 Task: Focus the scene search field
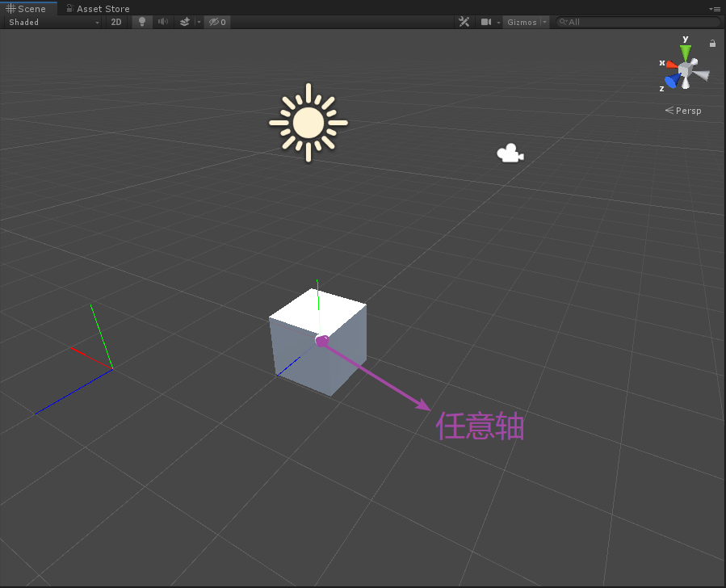click(x=637, y=22)
